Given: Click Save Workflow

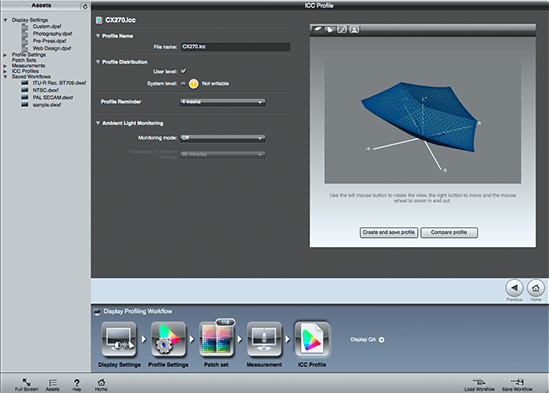Looking at the screenshot, I should [517, 385].
